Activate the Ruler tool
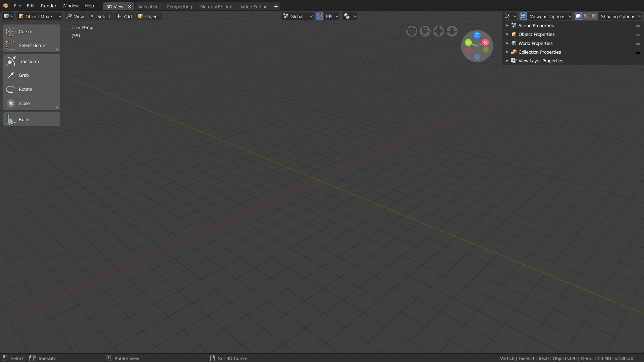Image resolution: width=644 pixels, height=362 pixels. (x=32, y=119)
